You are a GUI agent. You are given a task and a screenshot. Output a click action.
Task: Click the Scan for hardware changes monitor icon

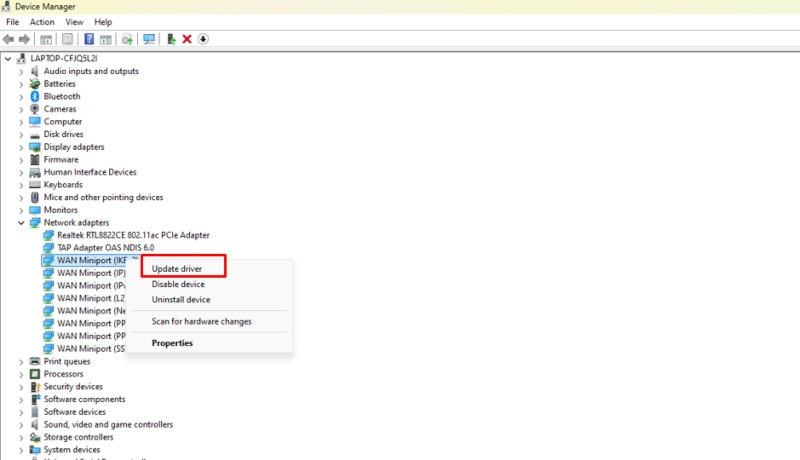point(149,39)
